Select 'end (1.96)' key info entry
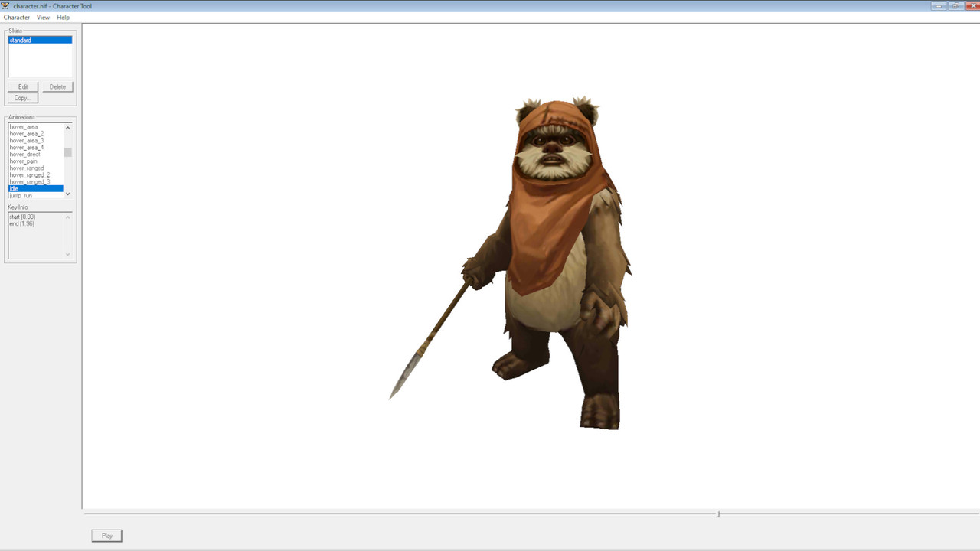The image size is (980, 551). point(21,224)
